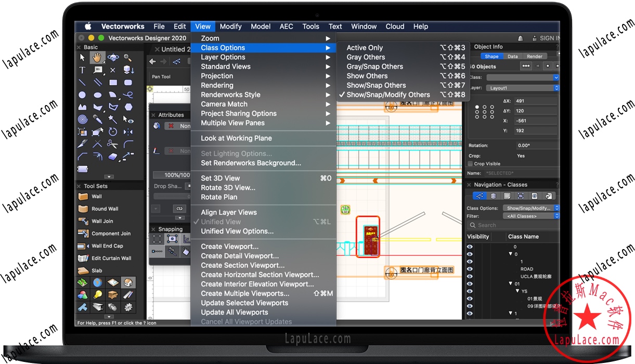Image resolution: width=635 pixels, height=364 pixels.
Task: Switch to Render tab in Object Info
Action: tap(535, 56)
